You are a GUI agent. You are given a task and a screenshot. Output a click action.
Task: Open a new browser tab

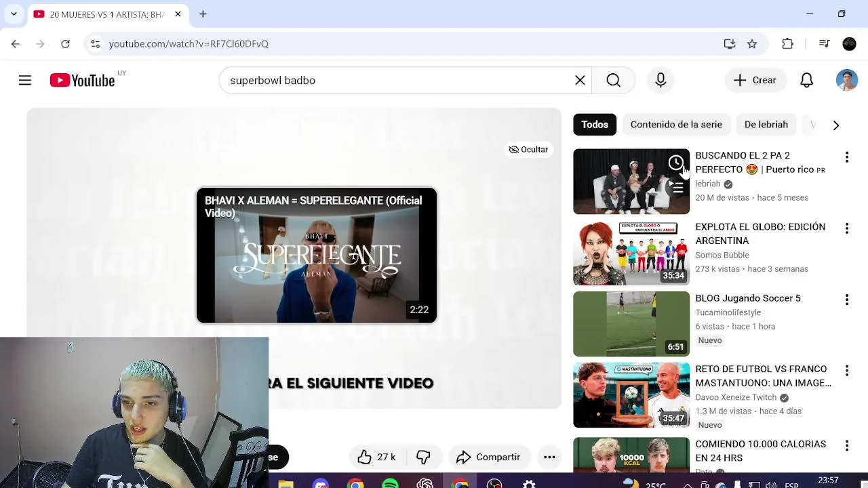tap(203, 14)
